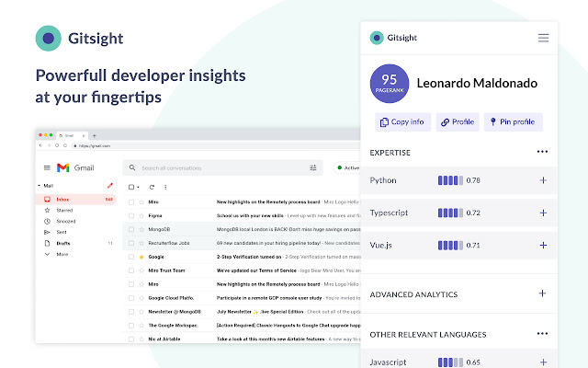Expand the Javascript language row
Image resolution: width=588 pixels, height=368 pixels.
pyautogui.click(x=543, y=362)
